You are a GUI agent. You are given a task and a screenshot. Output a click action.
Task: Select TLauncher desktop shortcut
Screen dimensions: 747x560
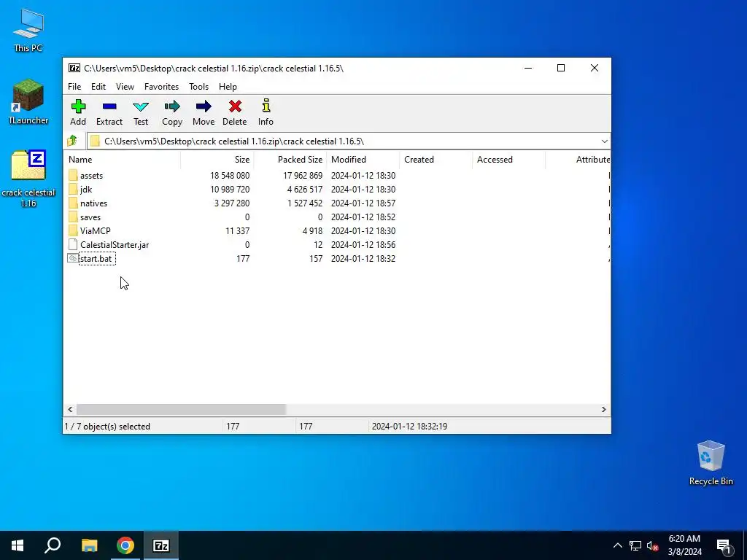point(28,102)
